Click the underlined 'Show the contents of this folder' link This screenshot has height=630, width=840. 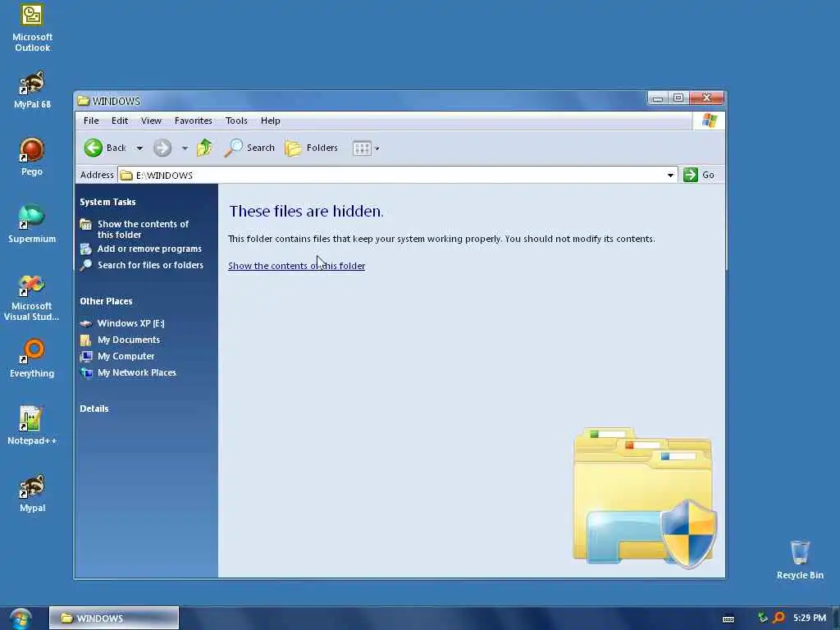(x=296, y=266)
